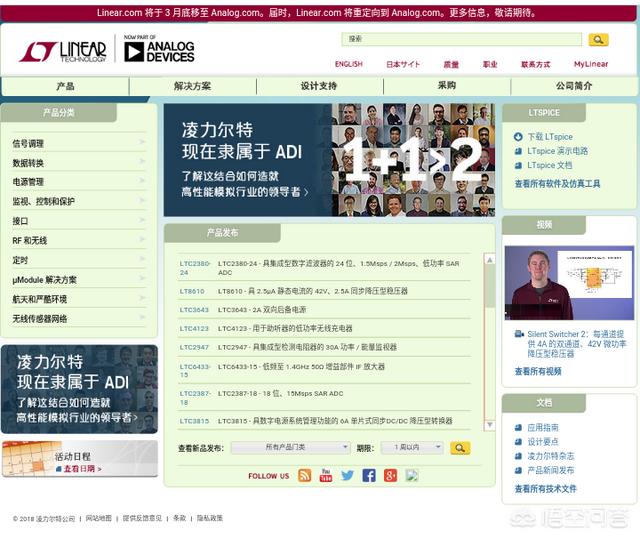Click the 查看所有视频 link

tap(538, 371)
